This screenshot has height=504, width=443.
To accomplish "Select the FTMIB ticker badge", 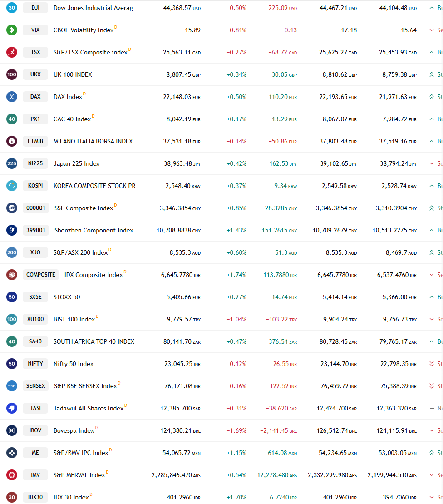I will pyautogui.click(x=35, y=141).
